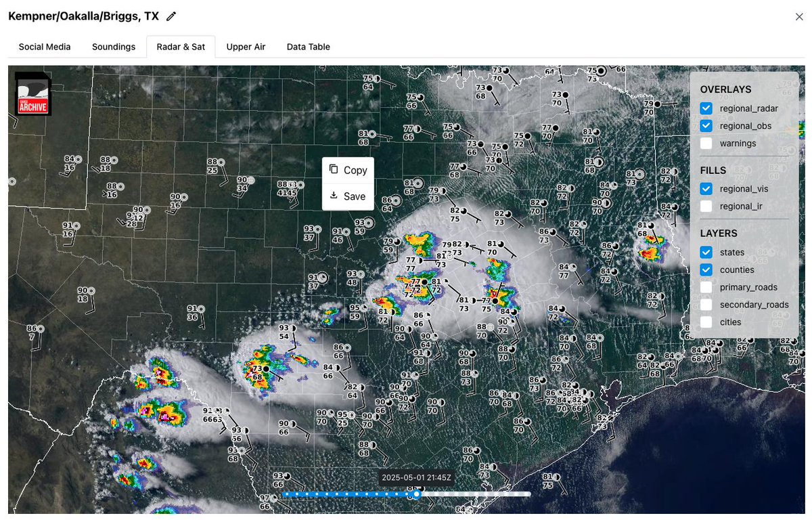Choose Copy from the popup menu

348,170
